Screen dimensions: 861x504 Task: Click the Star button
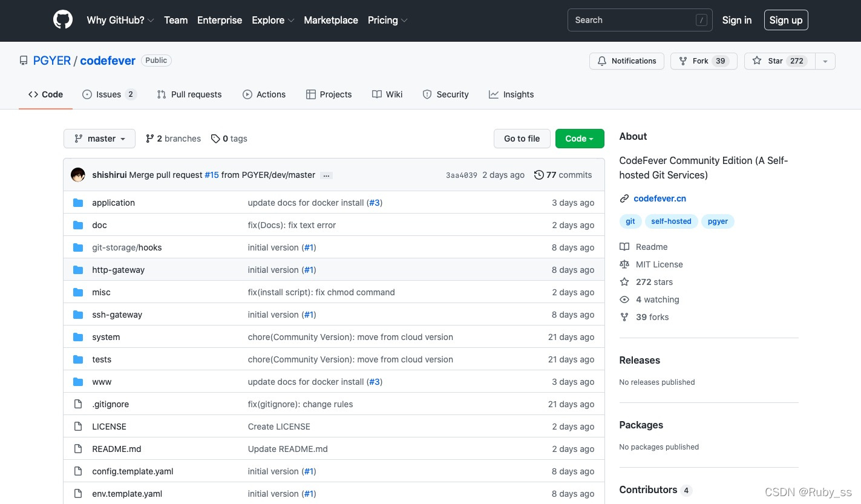click(779, 61)
